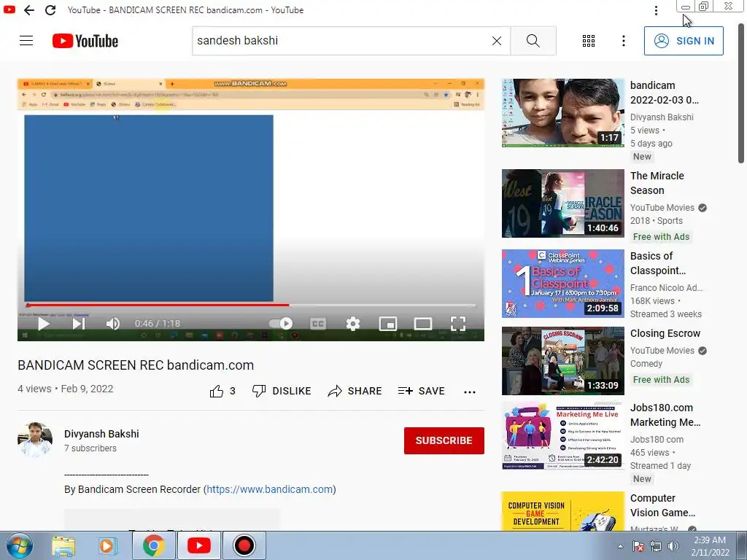This screenshot has width=747, height=560.
Task: Enter full screen mode
Action: (x=458, y=324)
